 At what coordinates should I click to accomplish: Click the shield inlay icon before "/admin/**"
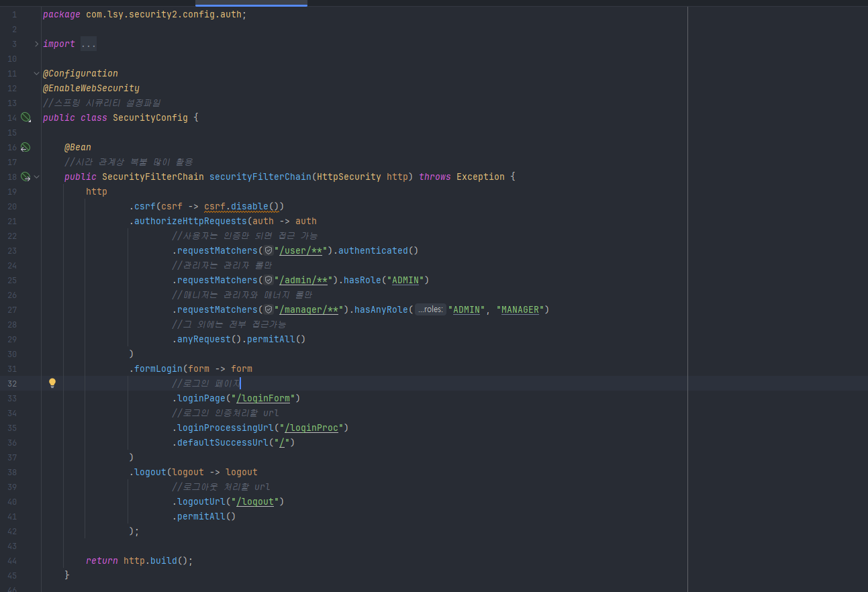tap(269, 280)
